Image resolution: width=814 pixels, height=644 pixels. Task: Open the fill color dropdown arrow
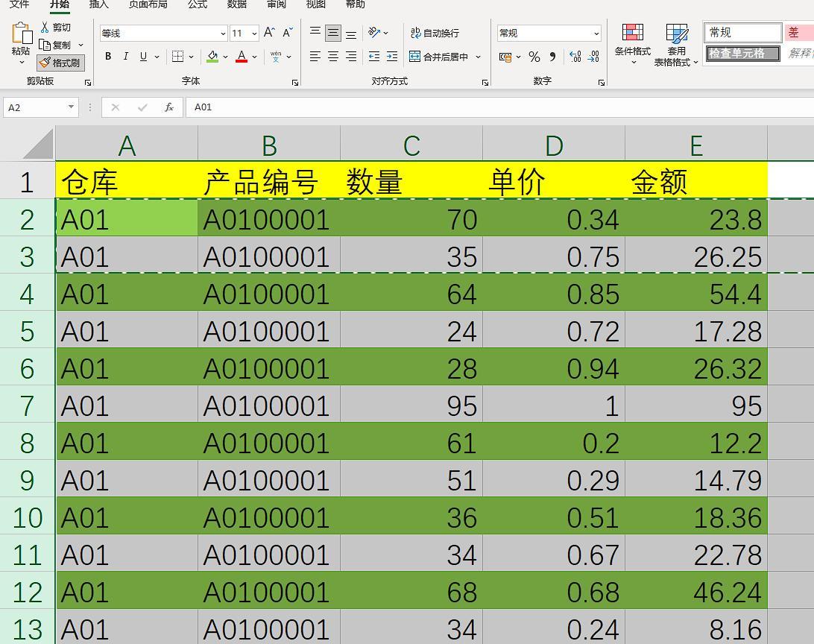(225, 57)
